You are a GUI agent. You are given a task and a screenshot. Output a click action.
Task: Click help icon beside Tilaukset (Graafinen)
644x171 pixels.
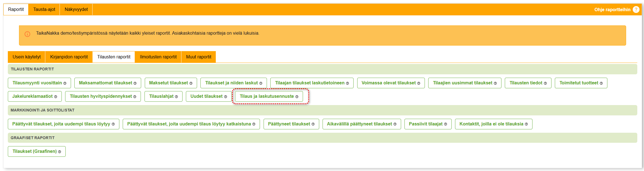tap(60, 152)
